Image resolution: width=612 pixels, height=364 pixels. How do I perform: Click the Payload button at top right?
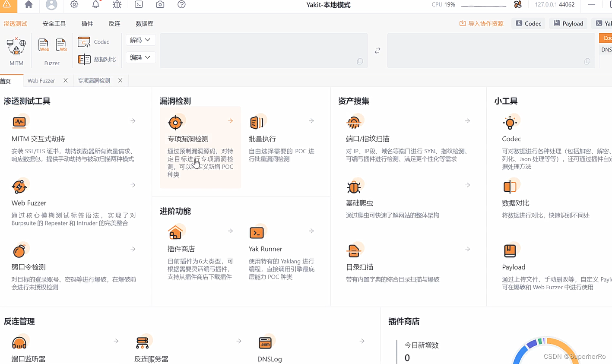coord(568,23)
